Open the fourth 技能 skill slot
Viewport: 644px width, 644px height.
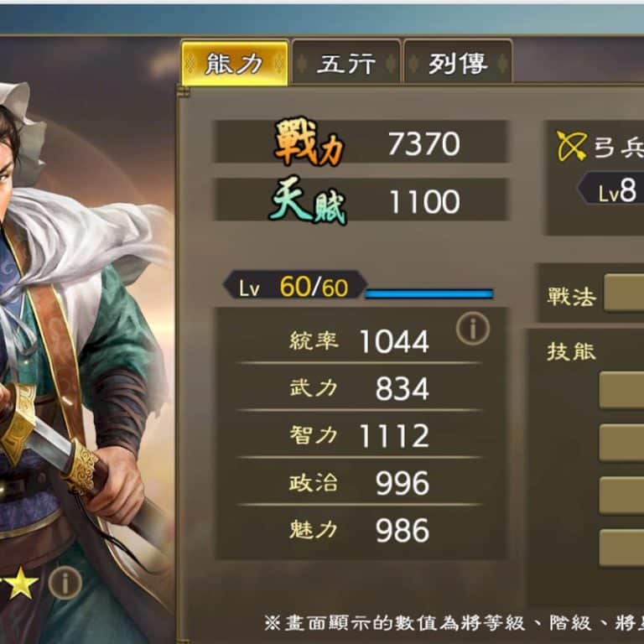pos(621,548)
